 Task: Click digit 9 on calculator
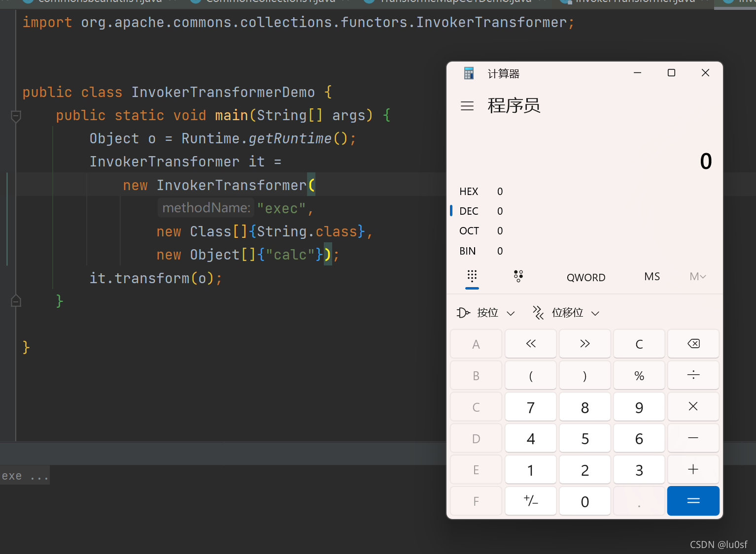tap(639, 407)
